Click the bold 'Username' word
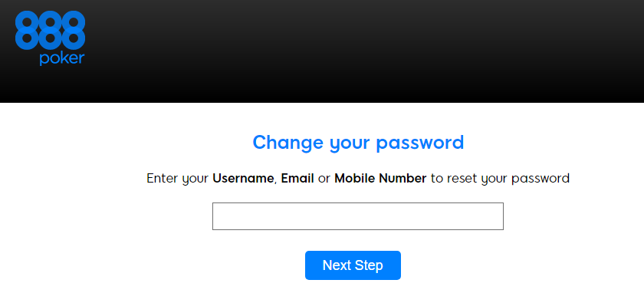The height and width of the screenshot is (293, 644). [243, 179]
